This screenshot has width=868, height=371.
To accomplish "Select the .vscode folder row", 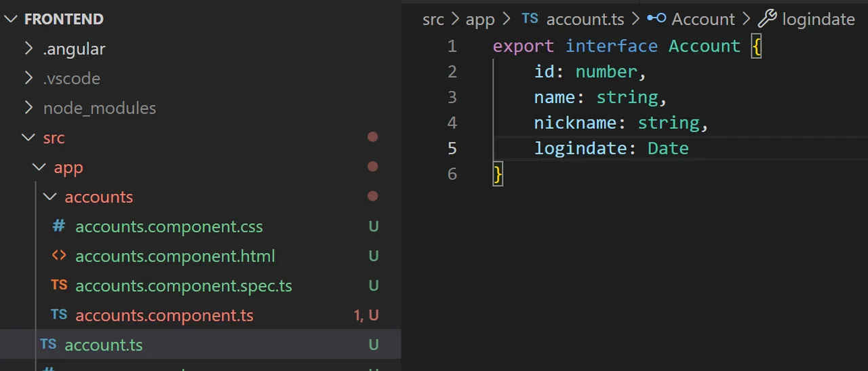I will [x=201, y=79].
